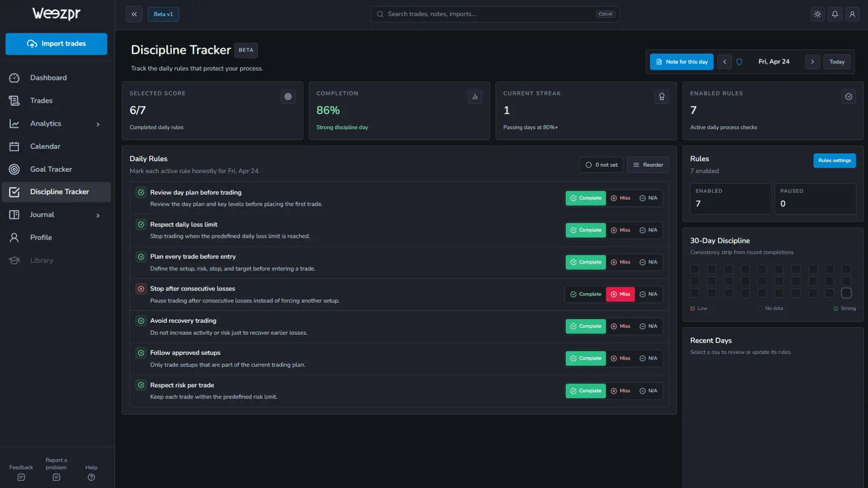Click the Weezpr logo
Viewport: 868px width, 488px height.
click(x=56, y=14)
